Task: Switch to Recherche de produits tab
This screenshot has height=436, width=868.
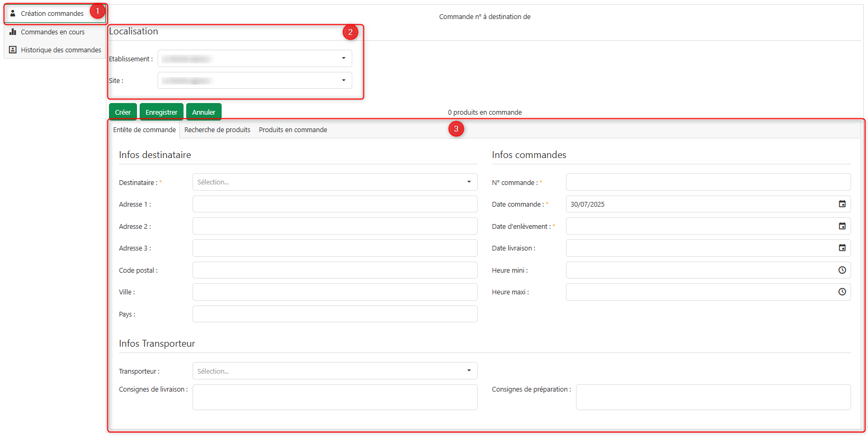Action: [x=217, y=130]
